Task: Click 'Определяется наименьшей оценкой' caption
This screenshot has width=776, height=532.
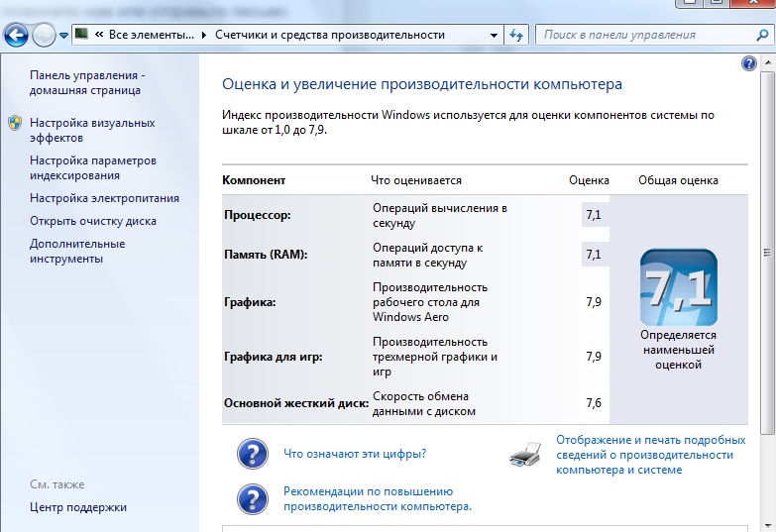Action: tap(679, 350)
